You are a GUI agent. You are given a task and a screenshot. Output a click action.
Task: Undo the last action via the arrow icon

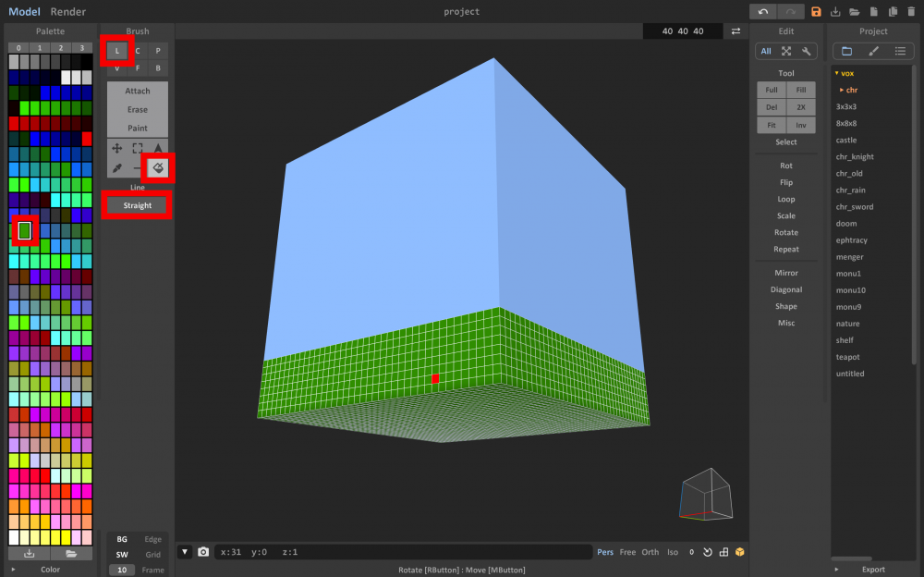763,11
